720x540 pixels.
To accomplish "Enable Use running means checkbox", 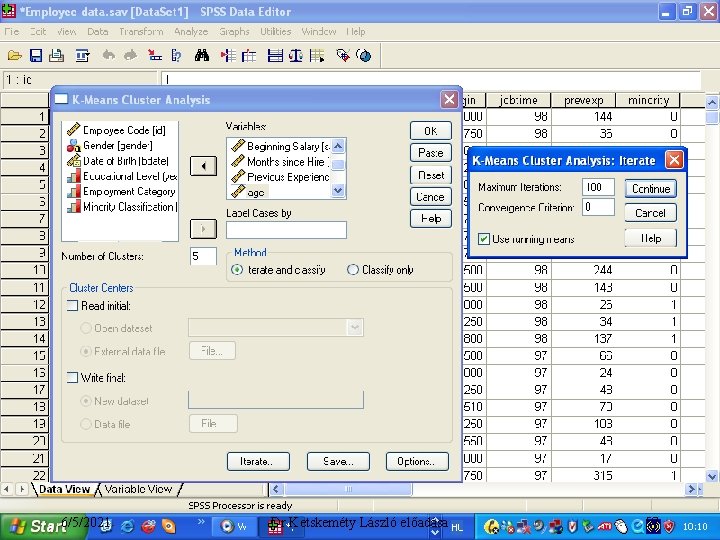I will [x=484, y=239].
